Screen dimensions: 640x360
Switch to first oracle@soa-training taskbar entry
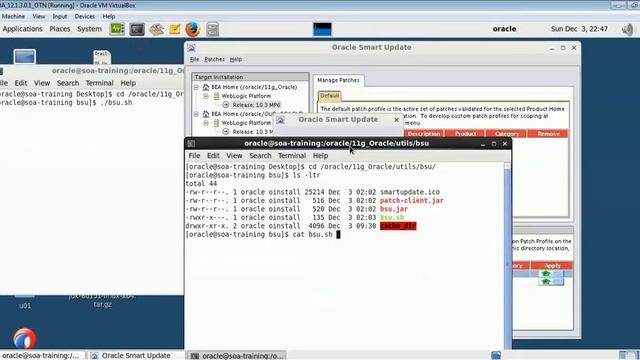41,356
